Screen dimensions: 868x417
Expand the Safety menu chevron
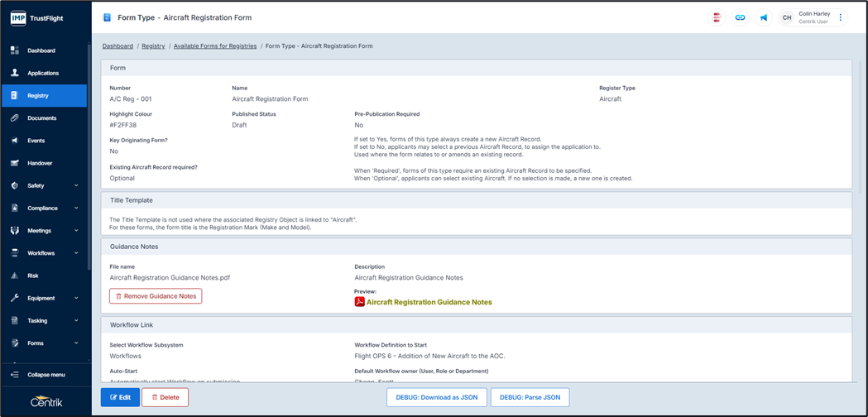point(76,186)
